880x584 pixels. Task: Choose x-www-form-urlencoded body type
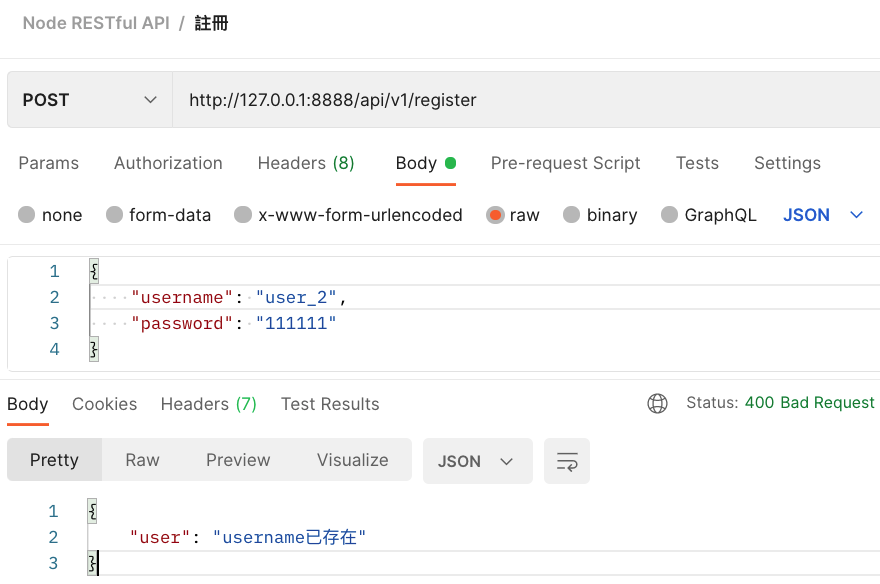243,214
